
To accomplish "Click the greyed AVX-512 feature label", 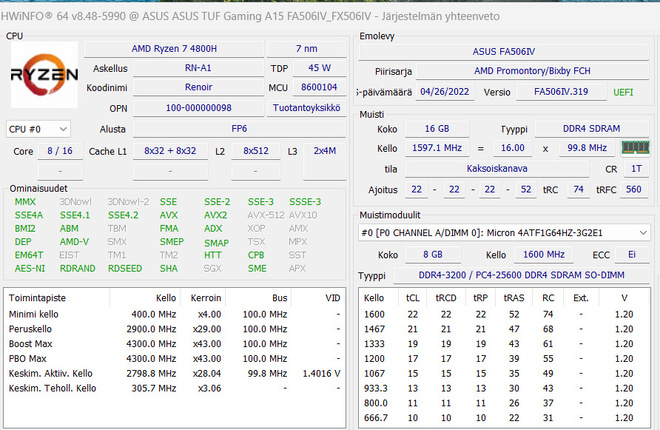I will [x=266, y=215].
